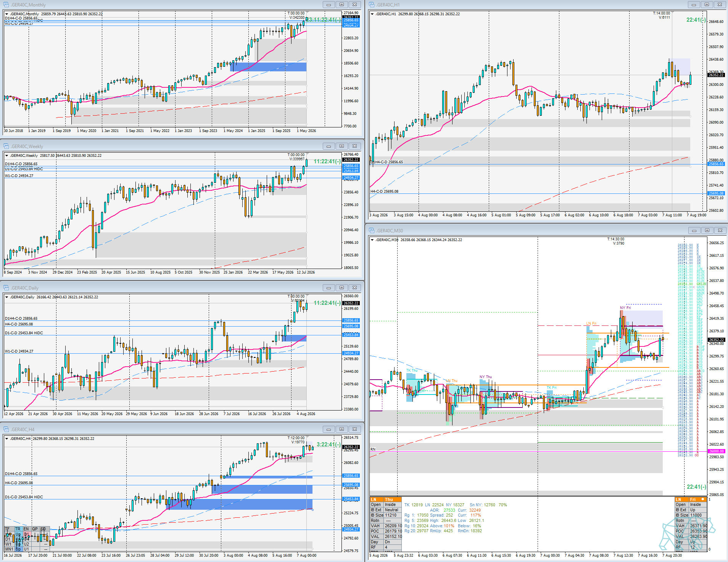Image resolution: width=728 pixels, height=562 pixels.
Task: Click the GER40C,Daily chart window icon
Action: tap(6, 288)
